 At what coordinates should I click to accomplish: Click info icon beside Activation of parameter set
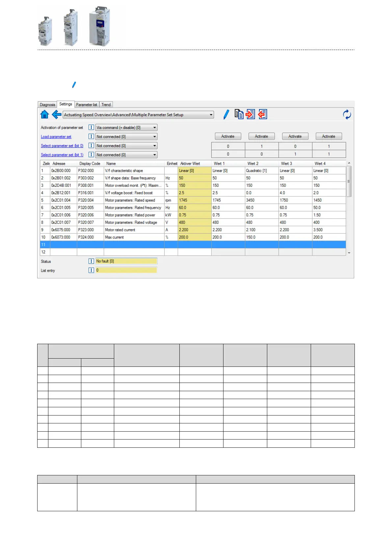[91, 127]
